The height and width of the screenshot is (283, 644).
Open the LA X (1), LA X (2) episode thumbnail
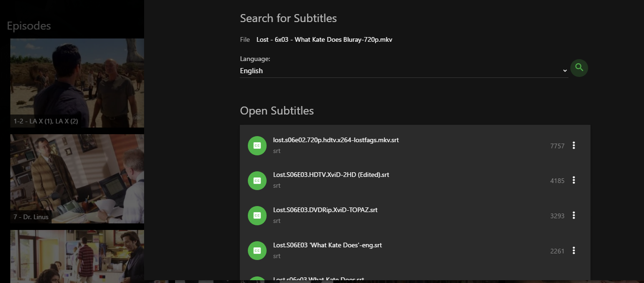coord(77,83)
